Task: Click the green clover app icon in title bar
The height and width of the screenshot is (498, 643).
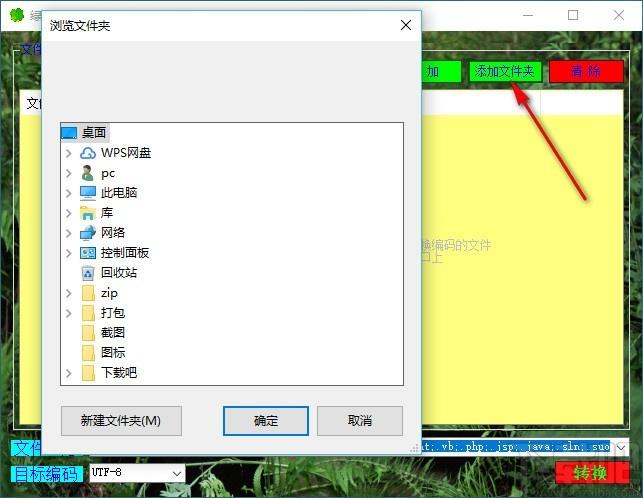Action: (17, 15)
